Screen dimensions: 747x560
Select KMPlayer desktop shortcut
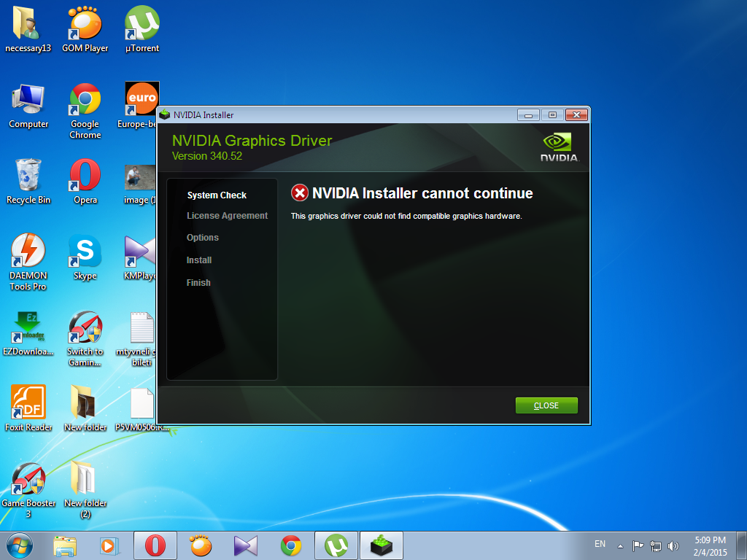click(x=139, y=257)
